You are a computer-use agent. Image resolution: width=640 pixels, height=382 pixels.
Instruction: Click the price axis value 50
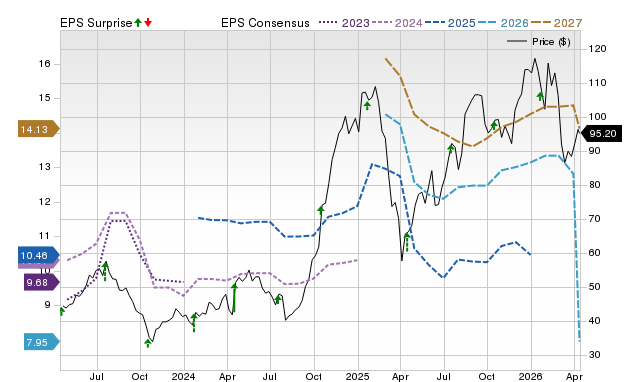click(x=595, y=287)
